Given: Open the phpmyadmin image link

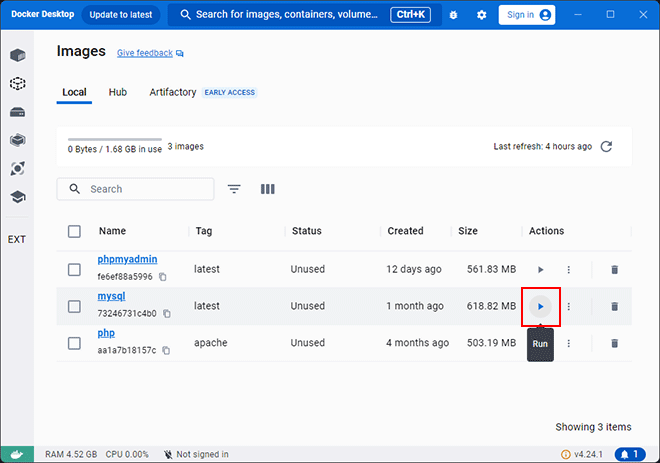Looking at the screenshot, I should pos(128,259).
